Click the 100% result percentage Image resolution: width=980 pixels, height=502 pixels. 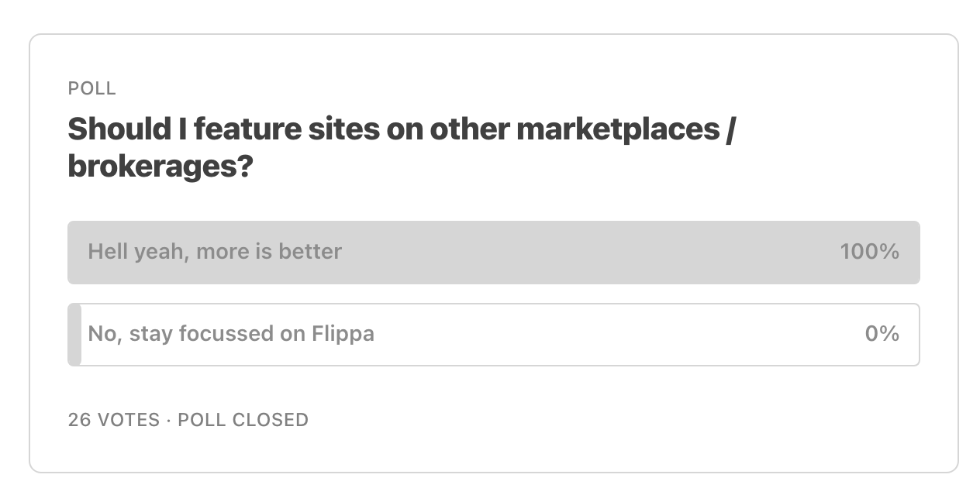tap(869, 252)
